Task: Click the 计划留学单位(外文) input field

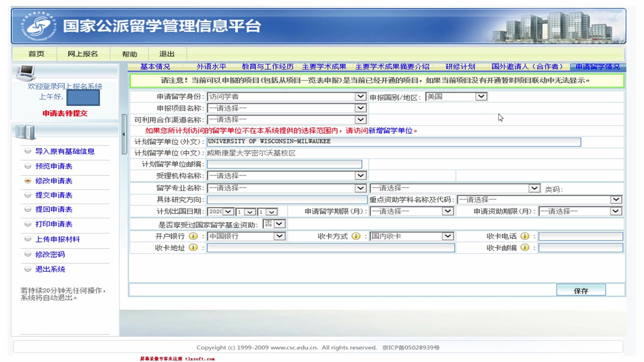Action: (394, 142)
